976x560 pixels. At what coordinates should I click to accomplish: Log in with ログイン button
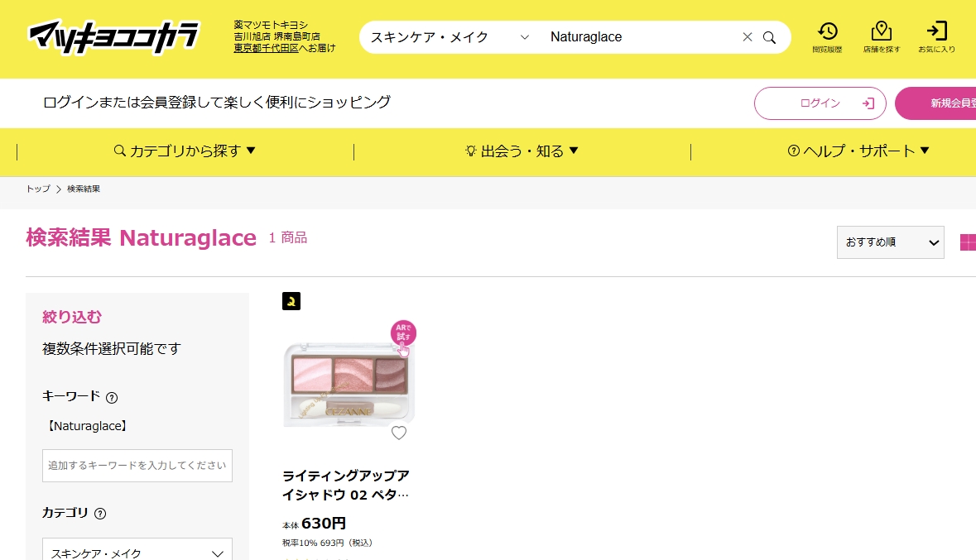pos(820,103)
